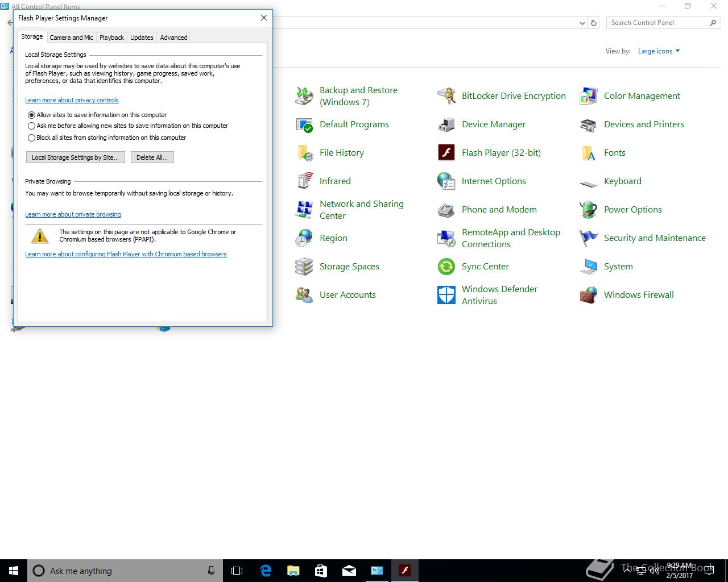Click the Infrared icon
The image size is (728, 582).
pyautogui.click(x=304, y=181)
